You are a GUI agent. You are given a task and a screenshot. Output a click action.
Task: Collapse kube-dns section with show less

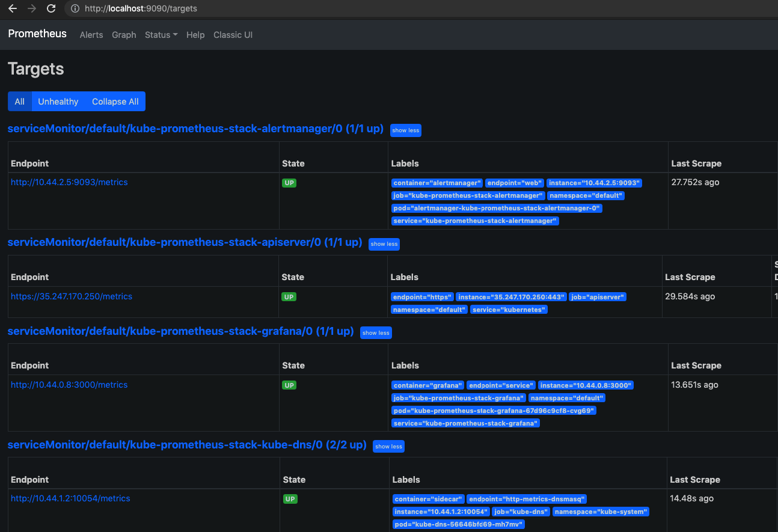pos(388,447)
